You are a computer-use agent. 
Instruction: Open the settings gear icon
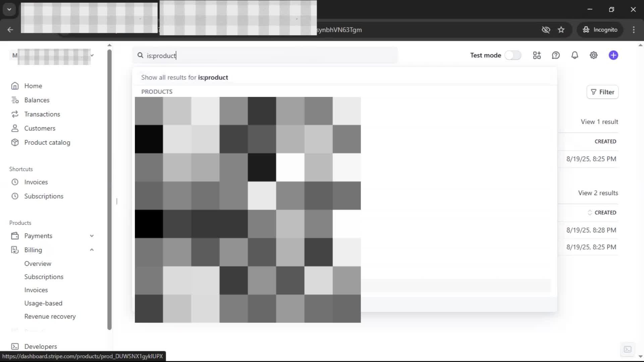pos(594,55)
